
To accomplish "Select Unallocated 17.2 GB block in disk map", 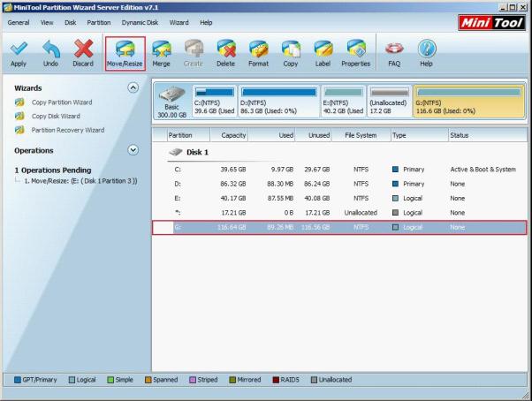I will 390,102.
